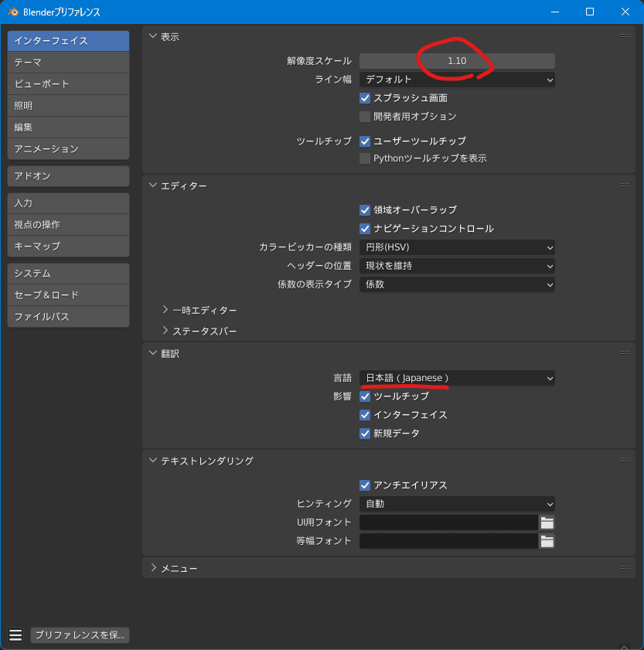Collapse the テキストレンダリング panel
Viewport: 644px width, 650px height.
point(153,461)
